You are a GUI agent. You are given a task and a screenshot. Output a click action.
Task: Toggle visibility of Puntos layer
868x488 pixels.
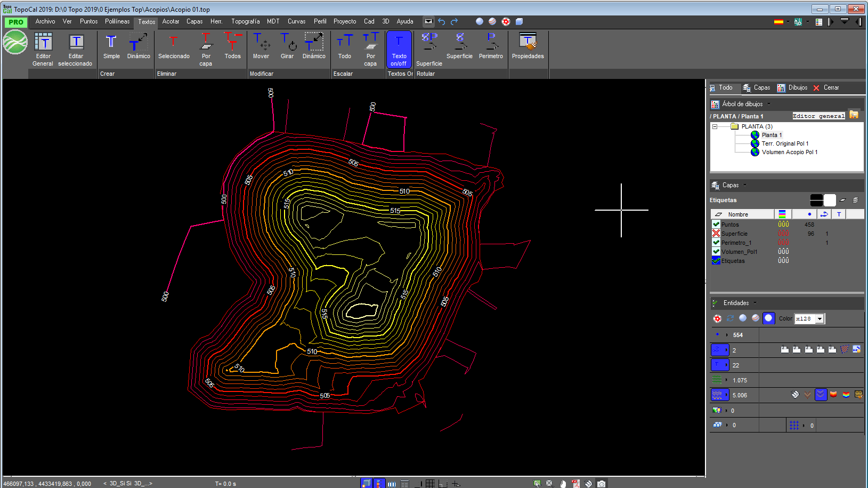pos(716,225)
